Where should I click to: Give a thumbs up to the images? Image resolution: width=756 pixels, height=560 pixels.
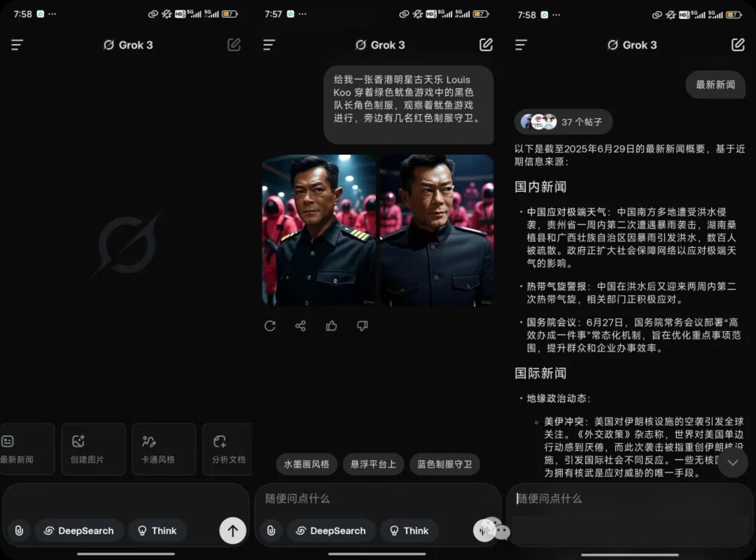(331, 326)
